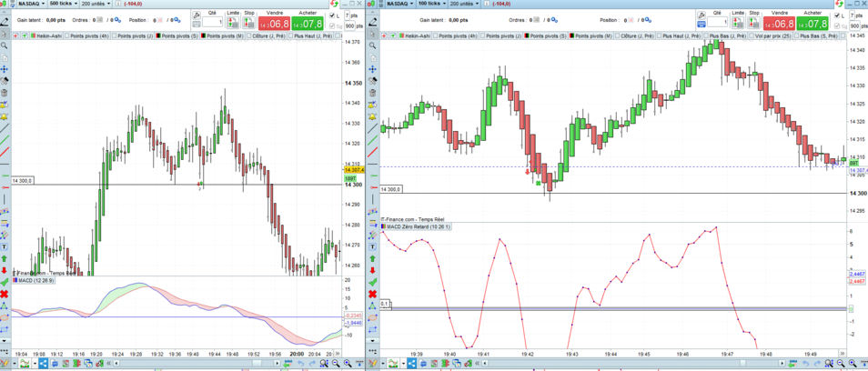Click the Limite order icon in right window
This screenshot has height=371, width=868.
(x=736, y=23)
